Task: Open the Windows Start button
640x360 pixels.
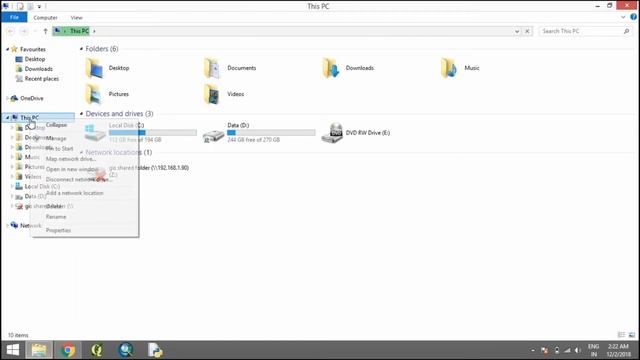Action: [x=13, y=350]
